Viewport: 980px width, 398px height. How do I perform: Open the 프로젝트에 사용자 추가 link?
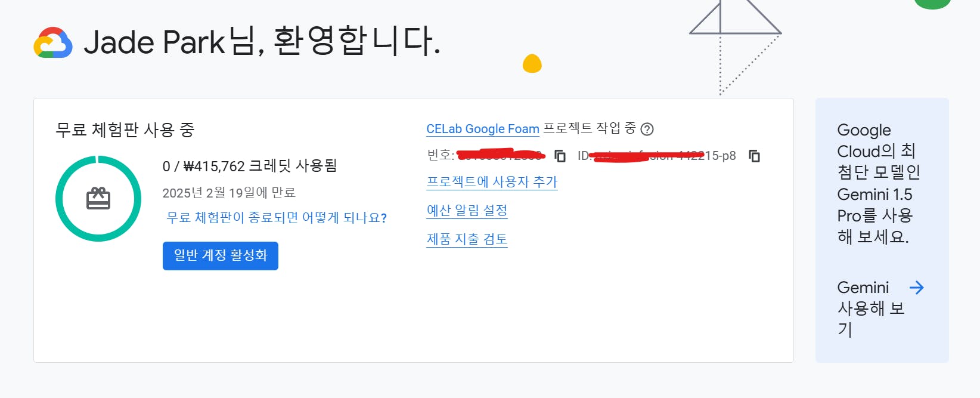[492, 182]
